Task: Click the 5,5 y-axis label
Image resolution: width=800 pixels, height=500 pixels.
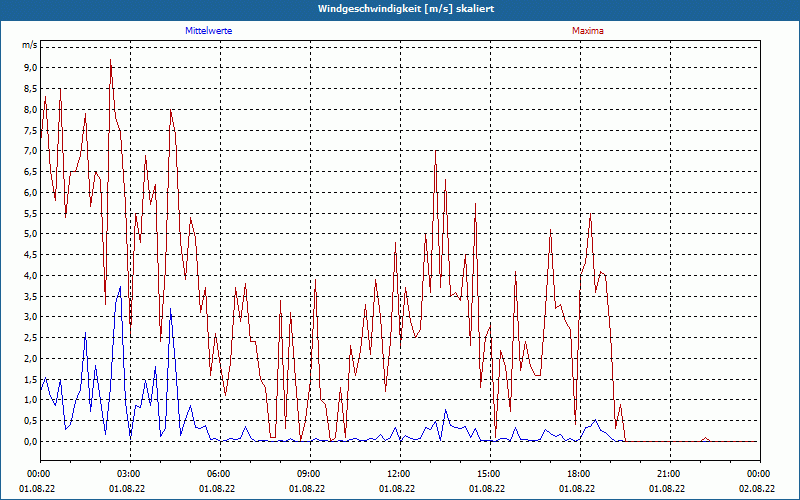Action: 30,213
